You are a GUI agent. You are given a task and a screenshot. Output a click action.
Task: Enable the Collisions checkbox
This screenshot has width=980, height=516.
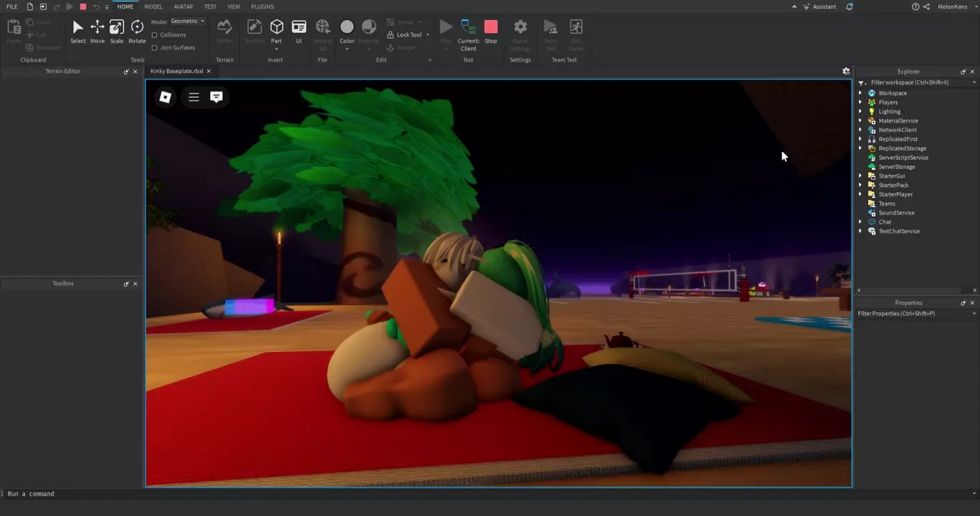point(155,35)
